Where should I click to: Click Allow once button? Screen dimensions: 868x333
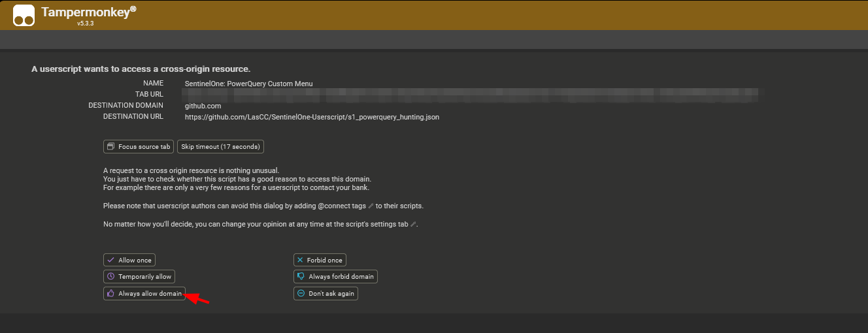129,260
